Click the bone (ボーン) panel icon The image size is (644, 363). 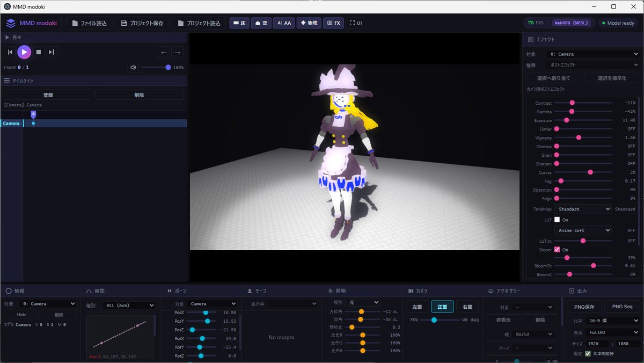pos(170,291)
